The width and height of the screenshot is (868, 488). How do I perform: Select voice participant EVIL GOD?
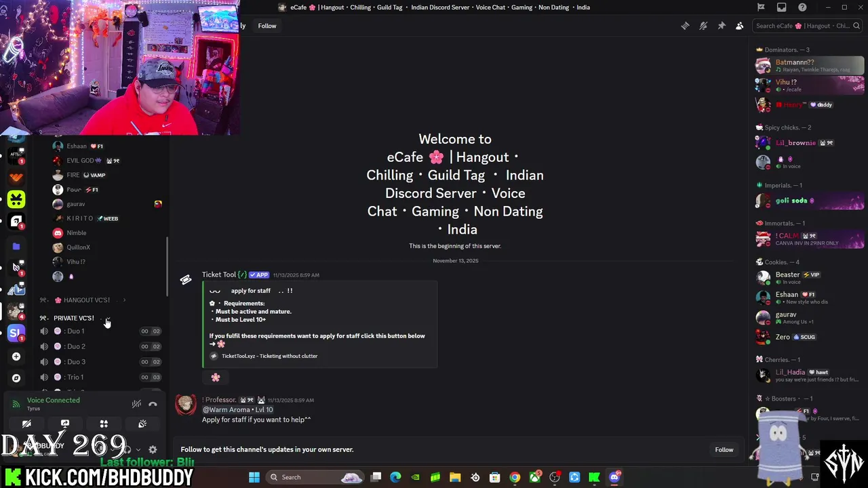click(x=106, y=161)
